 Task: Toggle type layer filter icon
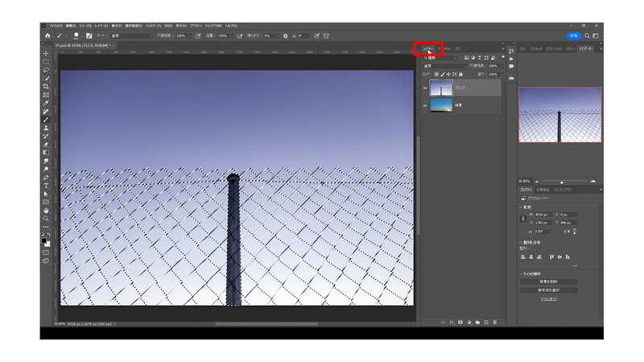coord(479,58)
